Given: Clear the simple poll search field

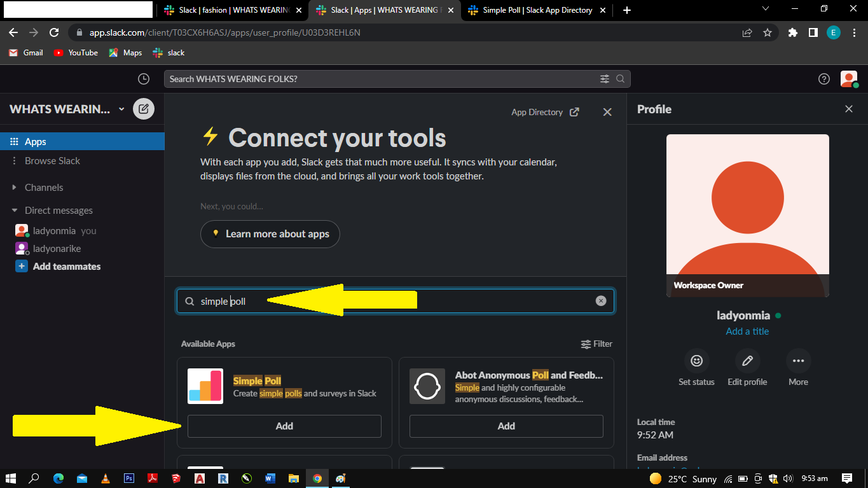Looking at the screenshot, I should click(x=601, y=301).
